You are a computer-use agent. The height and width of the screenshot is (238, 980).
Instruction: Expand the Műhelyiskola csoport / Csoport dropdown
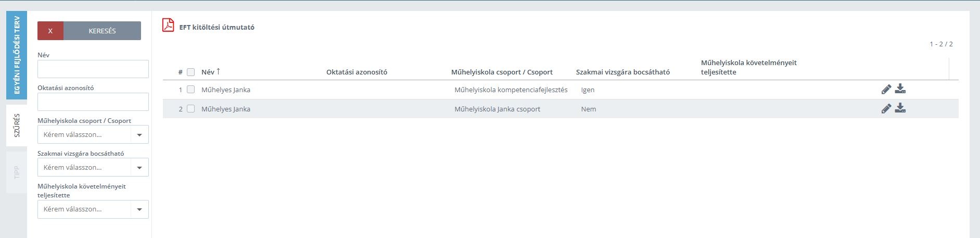coord(93,134)
